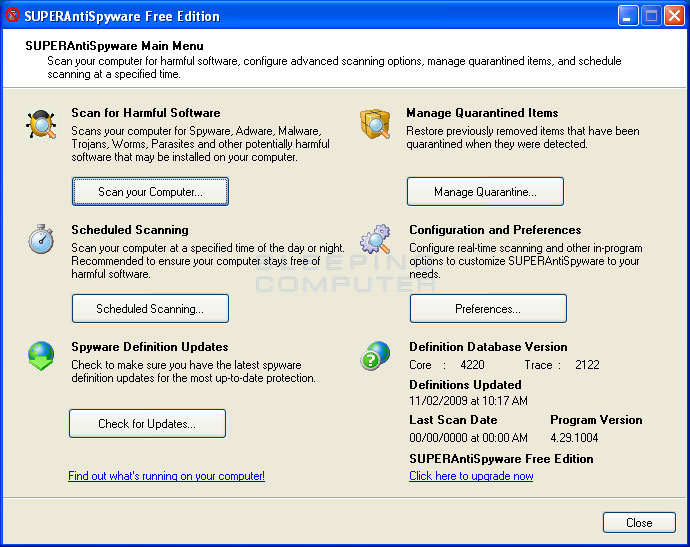Open the Scheduled Scanning settings button

pyautogui.click(x=150, y=309)
